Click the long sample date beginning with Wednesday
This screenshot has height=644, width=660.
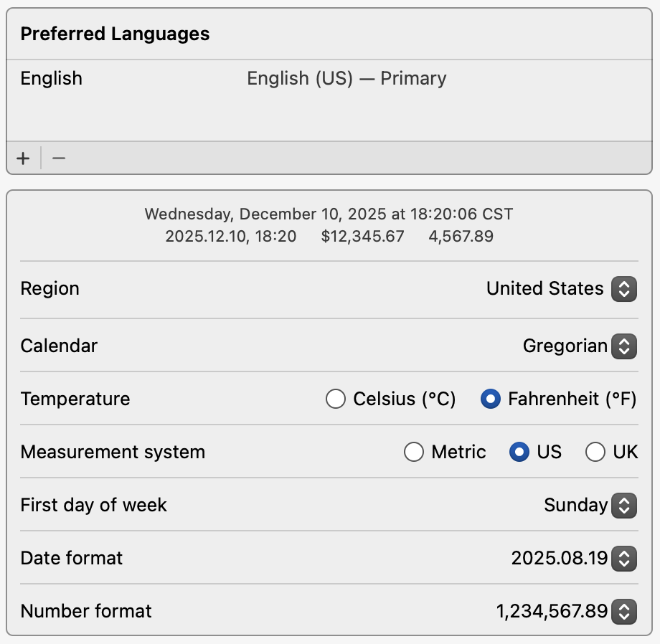pyautogui.click(x=329, y=214)
